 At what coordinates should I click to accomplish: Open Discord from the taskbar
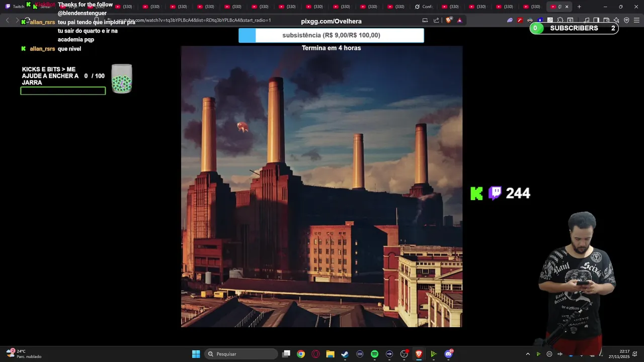(448, 354)
